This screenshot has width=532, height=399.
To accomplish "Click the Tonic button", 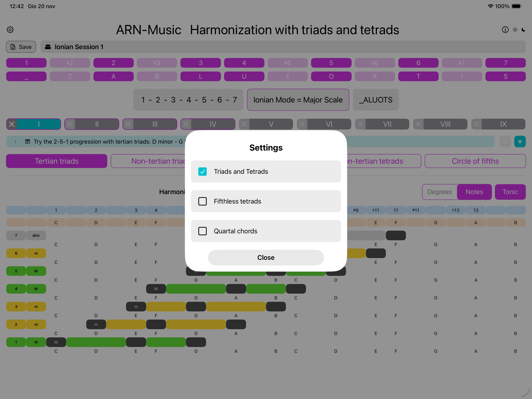I will click(x=510, y=192).
